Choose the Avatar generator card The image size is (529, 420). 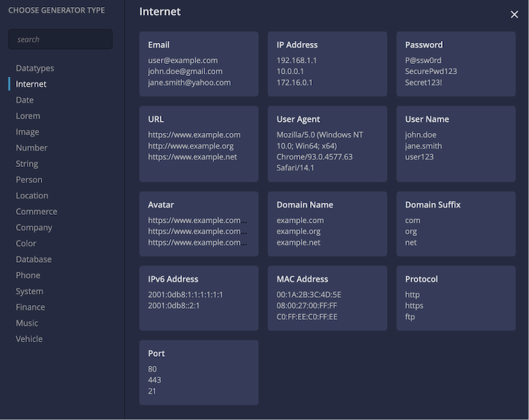(x=199, y=224)
